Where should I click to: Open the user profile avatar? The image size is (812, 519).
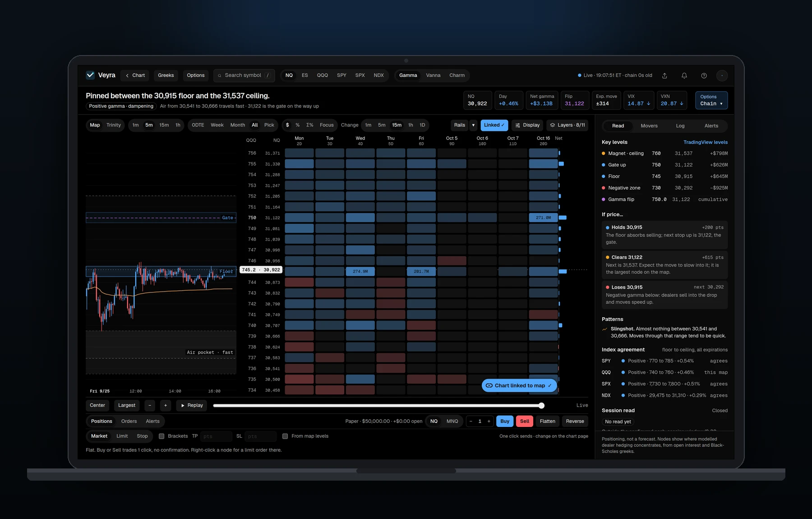pyautogui.click(x=722, y=75)
